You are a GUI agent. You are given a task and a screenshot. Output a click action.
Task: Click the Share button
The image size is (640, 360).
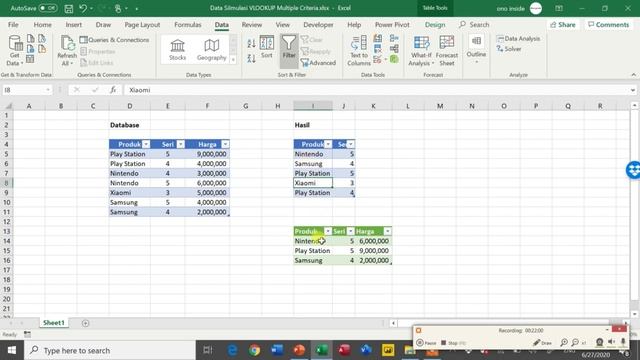pos(562,24)
